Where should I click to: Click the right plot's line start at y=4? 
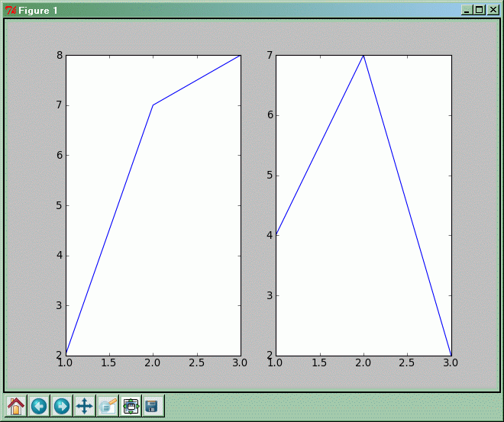(277, 235)
